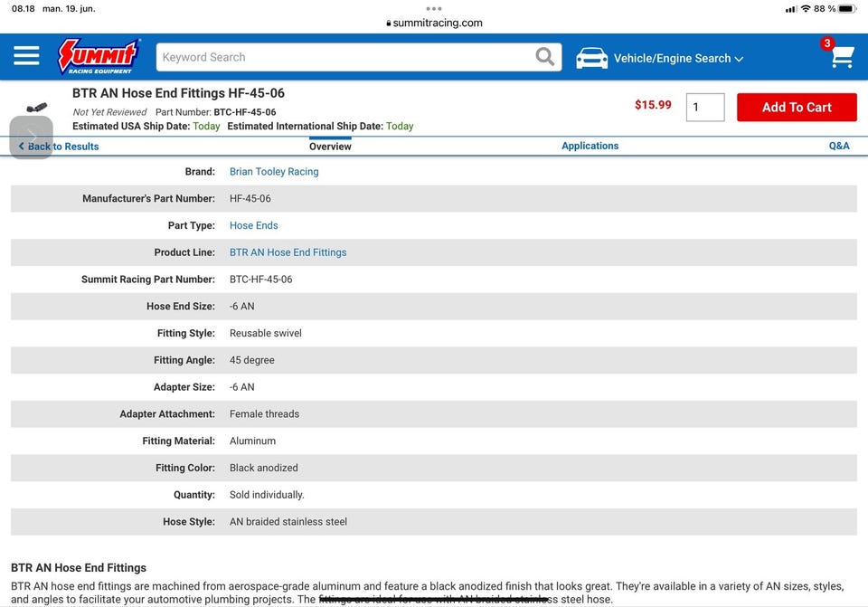Expand the Vehicle/Engine Search dropdown
The width and height of the screenshot is (868, 607).
(678, 58)
